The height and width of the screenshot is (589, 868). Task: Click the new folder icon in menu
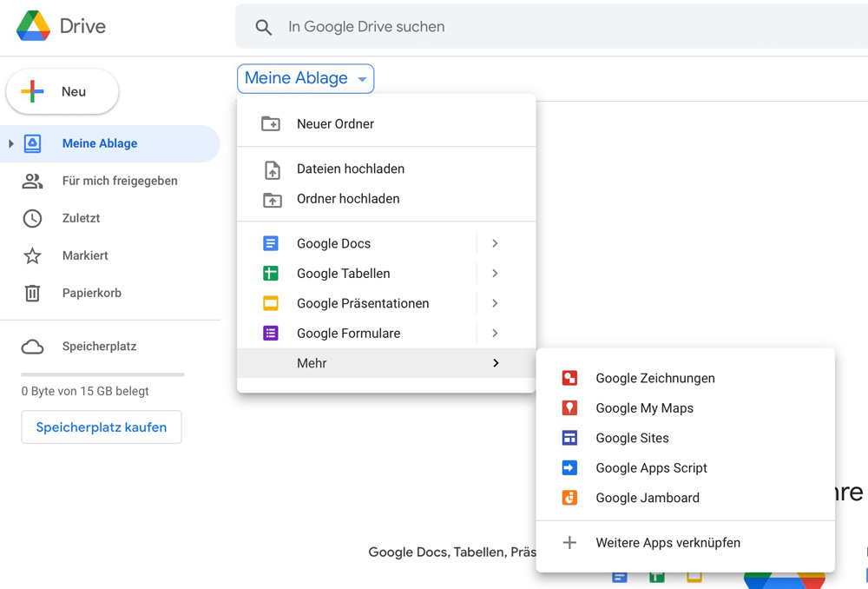tap(271, 123)
